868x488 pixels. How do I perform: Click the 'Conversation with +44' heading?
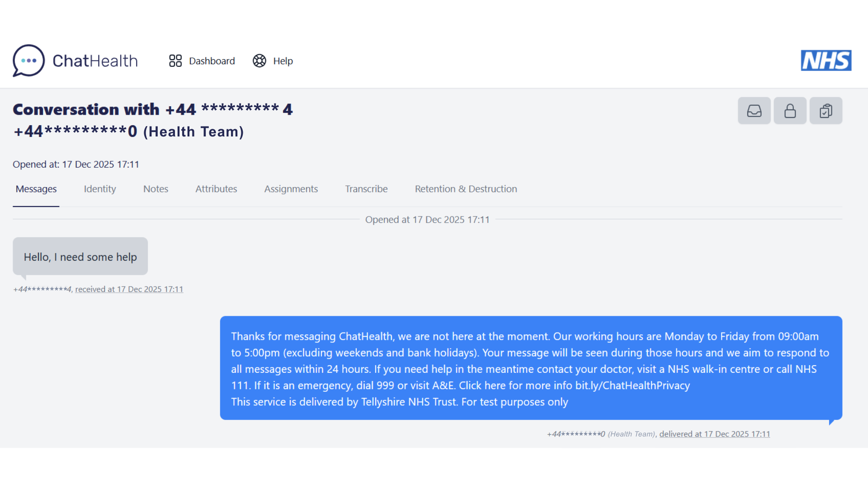(153, 109)
